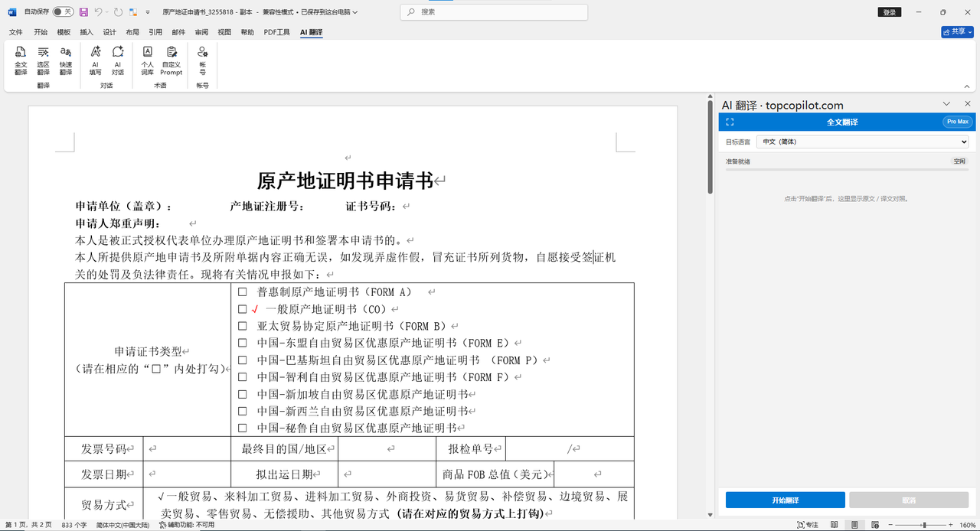This screenshot has height=531, width=980.
Task: Open the 文件 menu
Action: click(x=15, y=32)
